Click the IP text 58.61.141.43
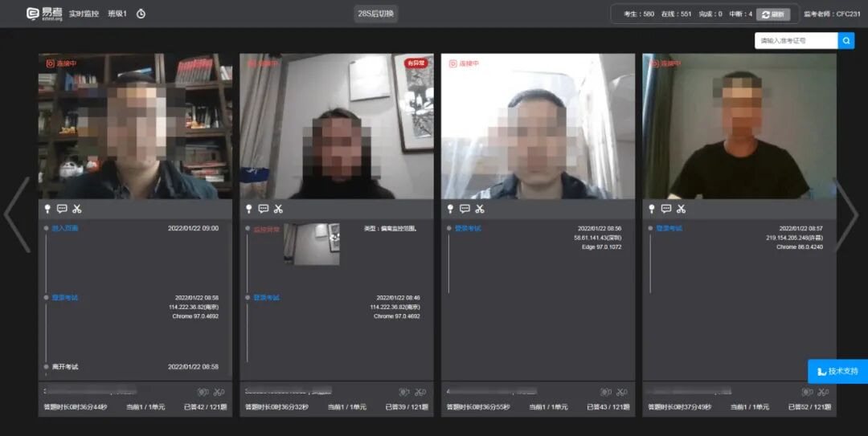This screenshot has width=868, height=436. coord(598,238)
